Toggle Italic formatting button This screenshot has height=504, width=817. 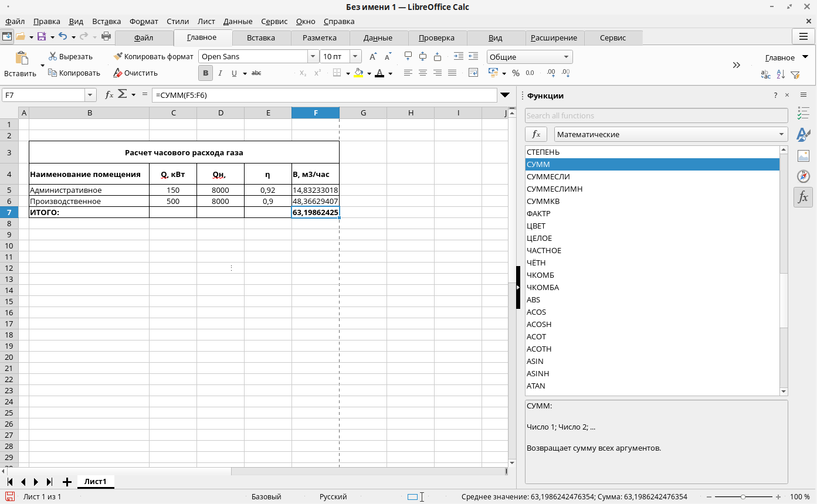[x=220, y=73]
